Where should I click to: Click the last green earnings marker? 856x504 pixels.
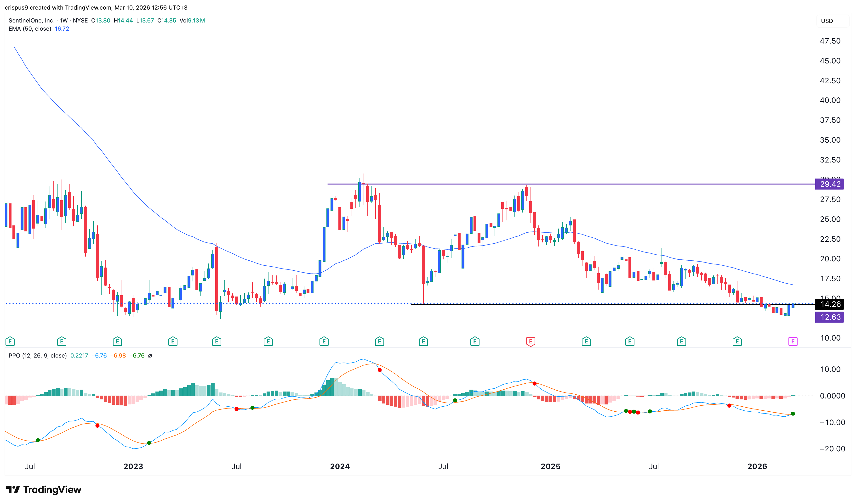point(737,341)
